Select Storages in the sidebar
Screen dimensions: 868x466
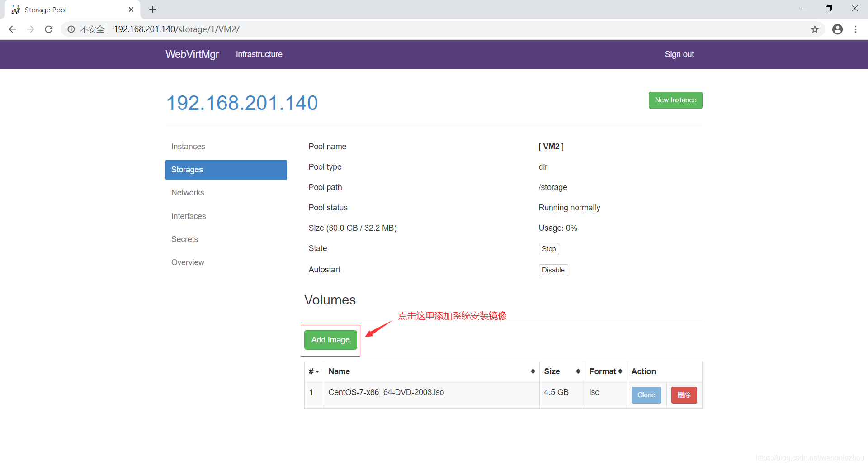226,170
